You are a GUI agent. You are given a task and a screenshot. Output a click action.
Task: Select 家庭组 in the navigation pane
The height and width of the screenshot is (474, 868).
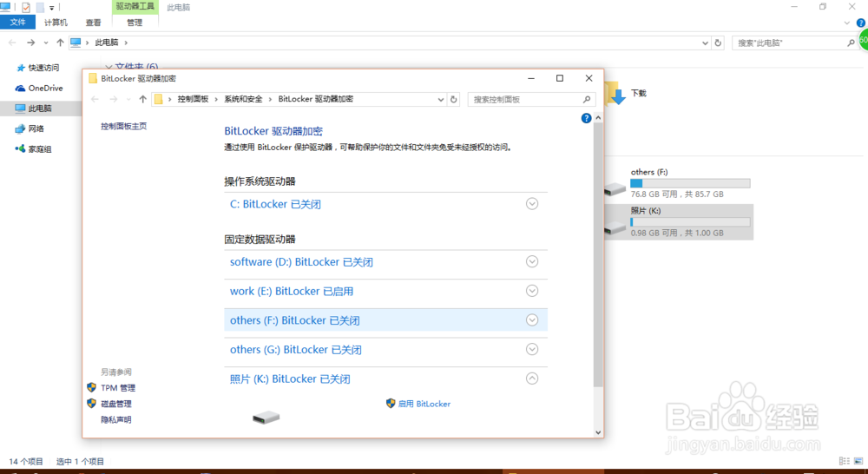tap(34, 149)
